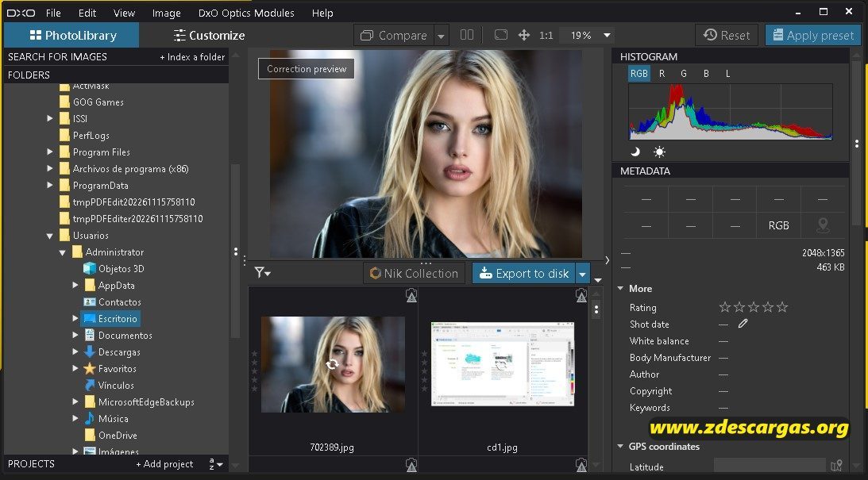The height and width of the screenshot is (480, 868).
Task: Click Index a folder link
Action: click(192, 57)
